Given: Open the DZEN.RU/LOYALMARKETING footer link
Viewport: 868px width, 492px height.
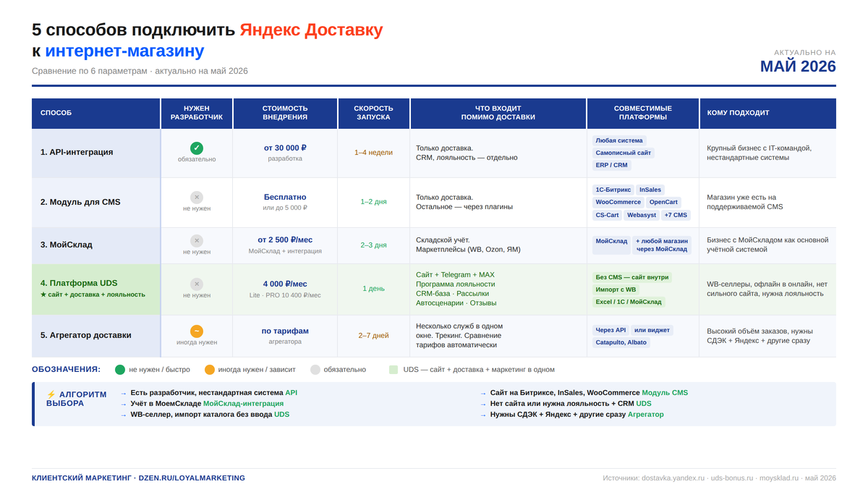Looking at the screenshot, I should pyautogui.click(x=192, y=478).
